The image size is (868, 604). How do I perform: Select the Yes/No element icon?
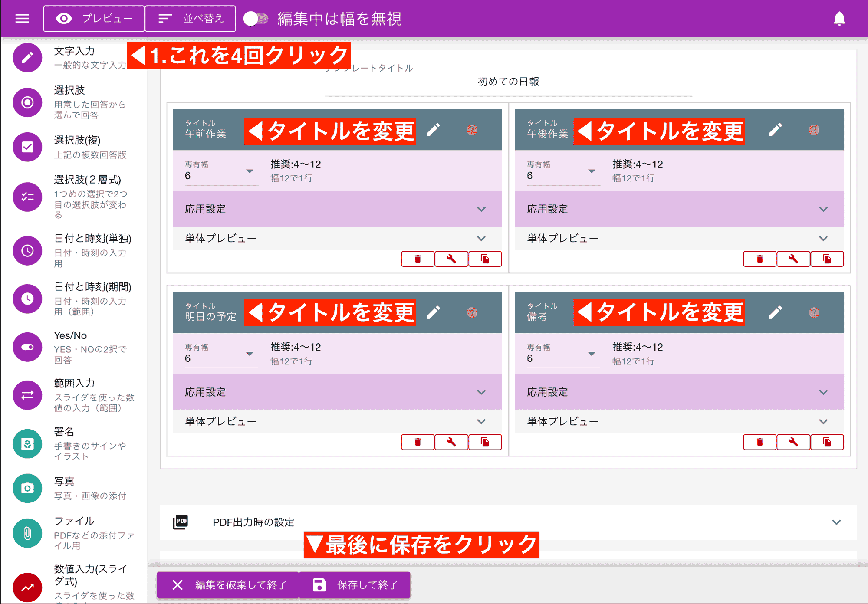(x=27, y=347)
